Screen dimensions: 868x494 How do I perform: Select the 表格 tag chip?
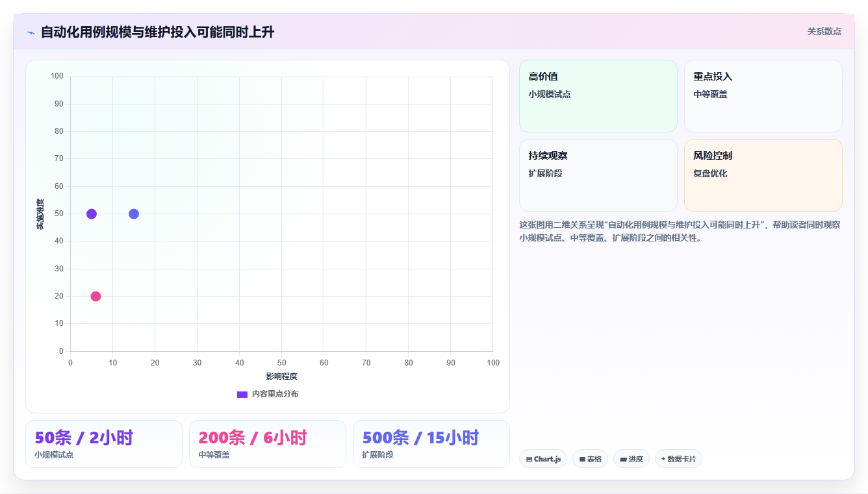point(591,459)
